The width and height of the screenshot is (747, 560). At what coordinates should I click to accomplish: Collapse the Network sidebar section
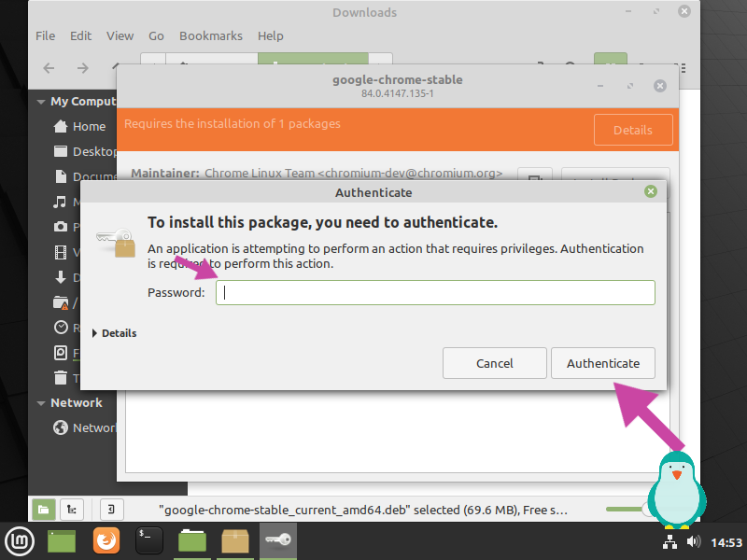coord(41,403)
